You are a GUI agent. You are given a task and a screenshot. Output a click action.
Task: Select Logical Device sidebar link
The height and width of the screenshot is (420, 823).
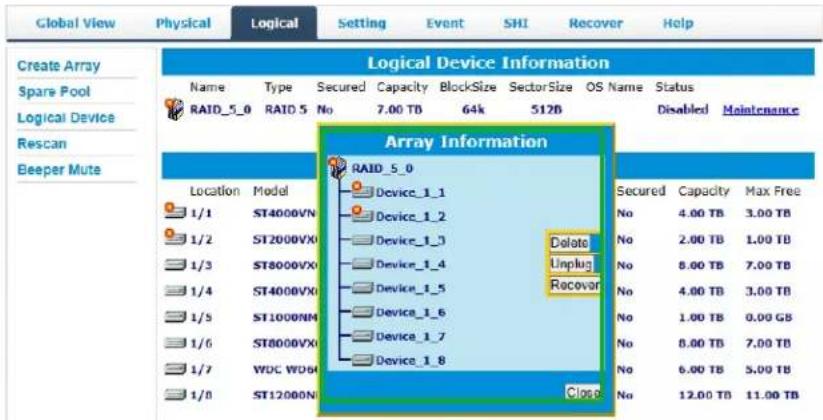66,118
